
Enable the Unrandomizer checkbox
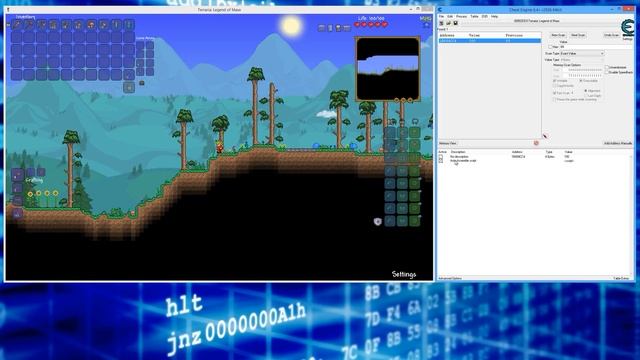(607, 67)
